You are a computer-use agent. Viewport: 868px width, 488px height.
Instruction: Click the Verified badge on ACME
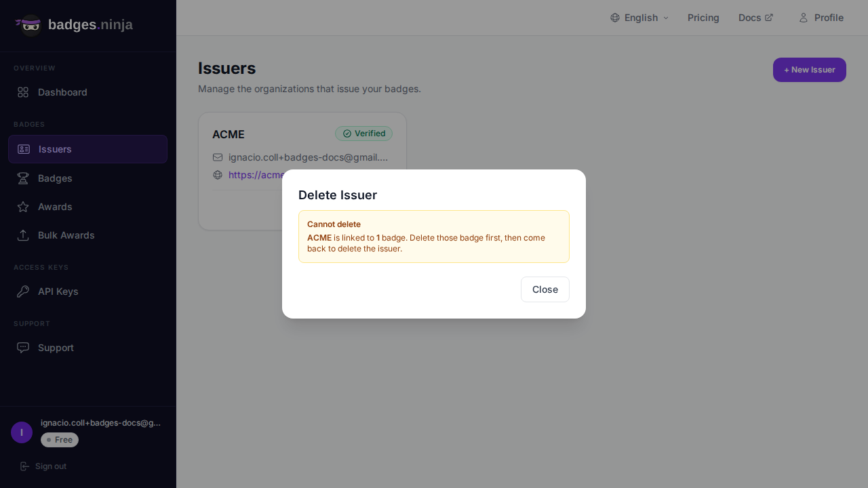point(363,134)
